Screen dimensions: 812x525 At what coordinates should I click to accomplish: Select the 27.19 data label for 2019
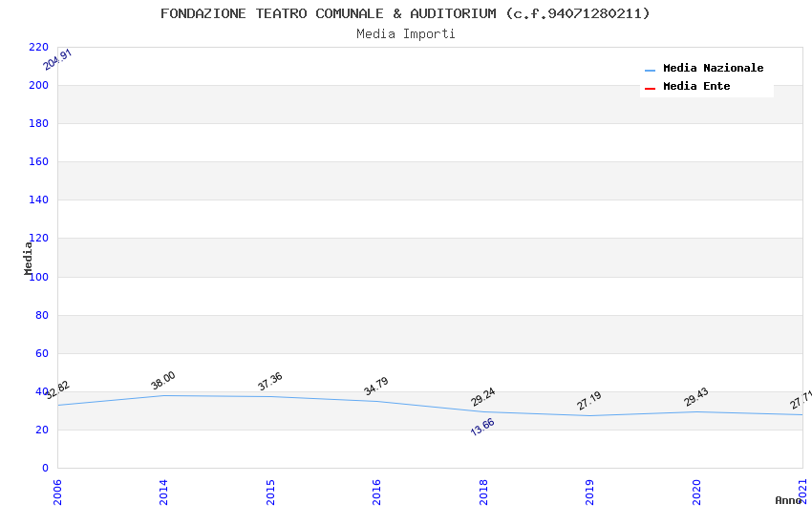coord(589,401)
